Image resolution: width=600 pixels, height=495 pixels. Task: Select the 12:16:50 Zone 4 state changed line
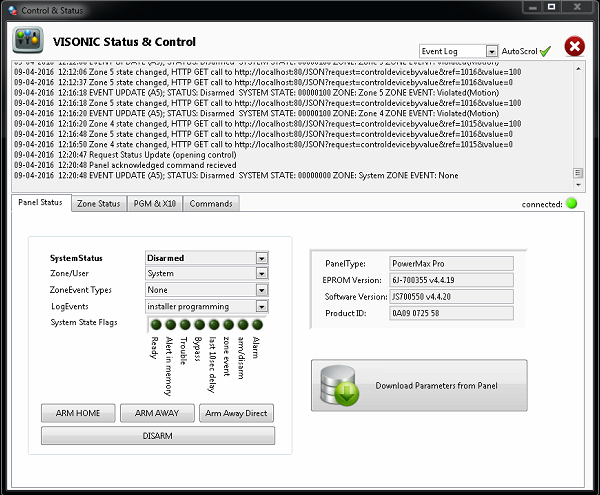(263, 145)
